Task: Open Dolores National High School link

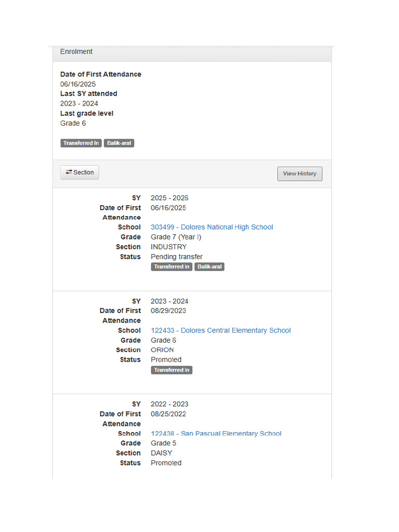Action: [x=212, y=227]
